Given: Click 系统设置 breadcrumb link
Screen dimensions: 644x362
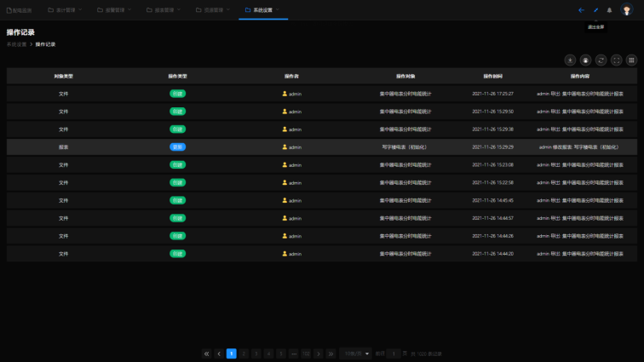Looking at the screenshot, I should tap(16, 44).
